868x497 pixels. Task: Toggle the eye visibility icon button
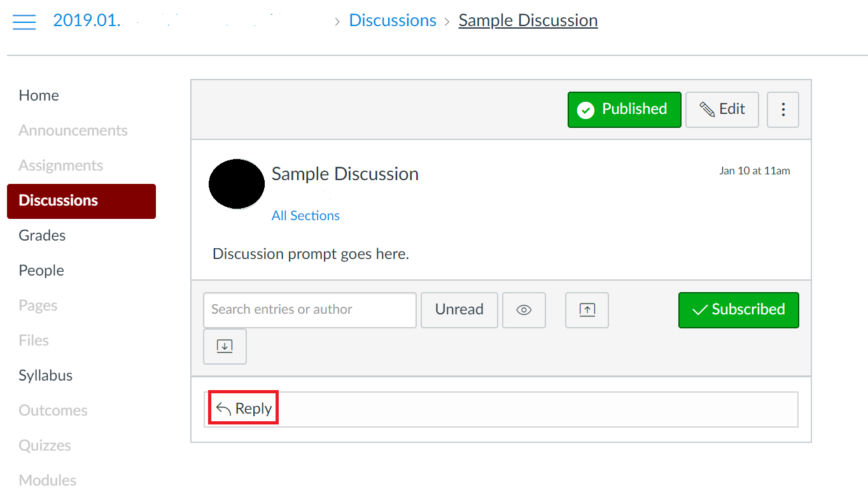[x=524, y=310]
